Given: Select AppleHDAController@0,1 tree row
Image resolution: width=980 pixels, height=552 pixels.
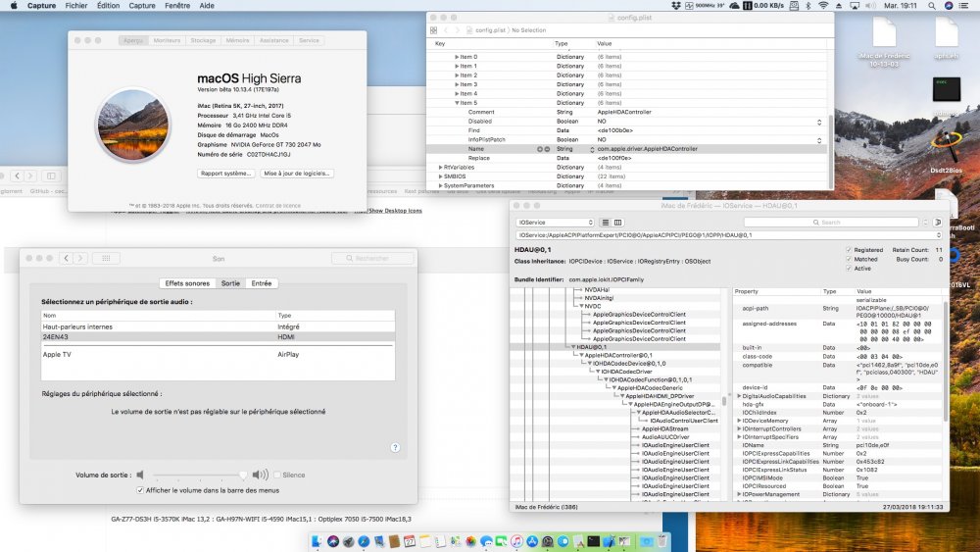Looking at the screenshot, I should [x=618, y=355].
